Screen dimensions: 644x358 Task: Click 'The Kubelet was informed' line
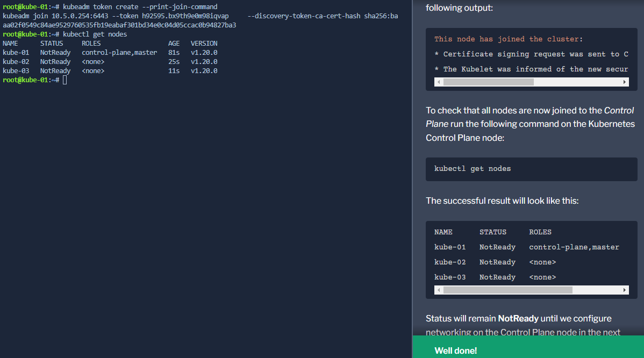coord(532,69)
